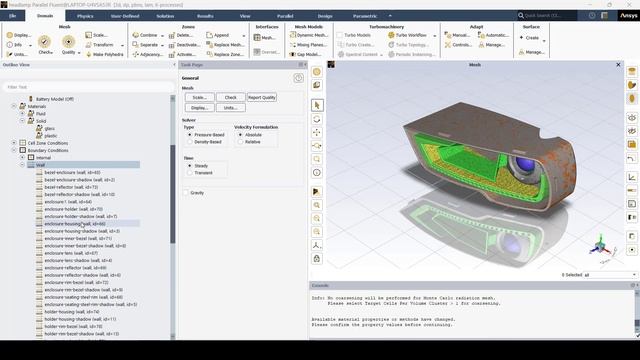This screenshot has width=640, height=360.
Task: Open the Scale mesh ribbon tool
Action: [96, 35]
